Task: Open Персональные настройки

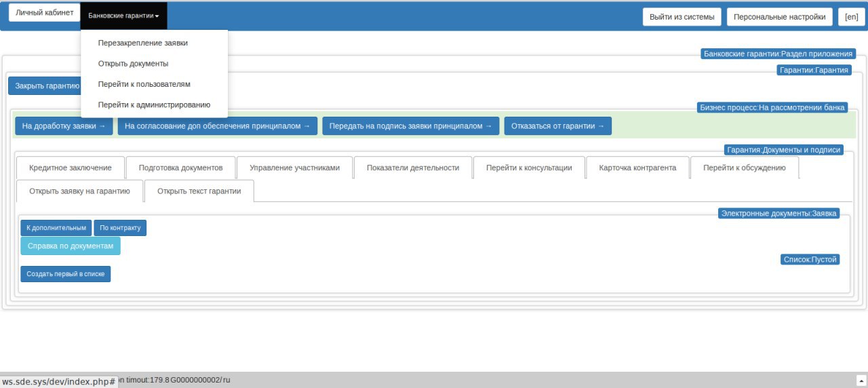Action: (x=779, y=17)
